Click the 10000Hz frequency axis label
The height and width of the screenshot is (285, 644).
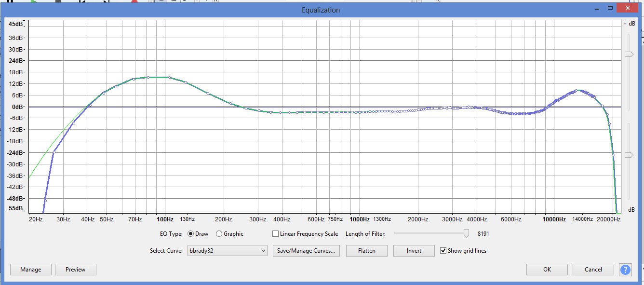[554, 219]
